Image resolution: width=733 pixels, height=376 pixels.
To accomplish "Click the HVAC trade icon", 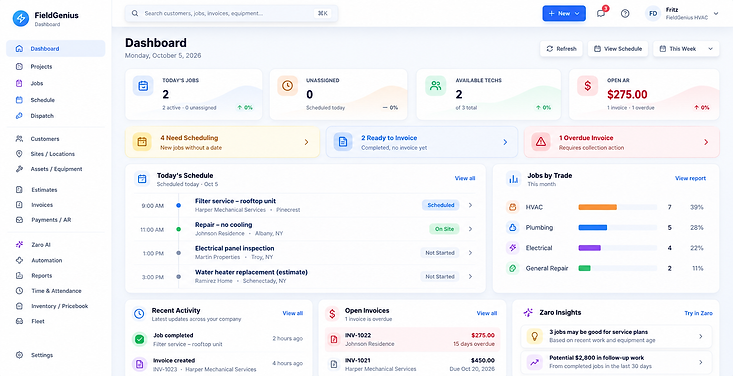I will 512,207.
